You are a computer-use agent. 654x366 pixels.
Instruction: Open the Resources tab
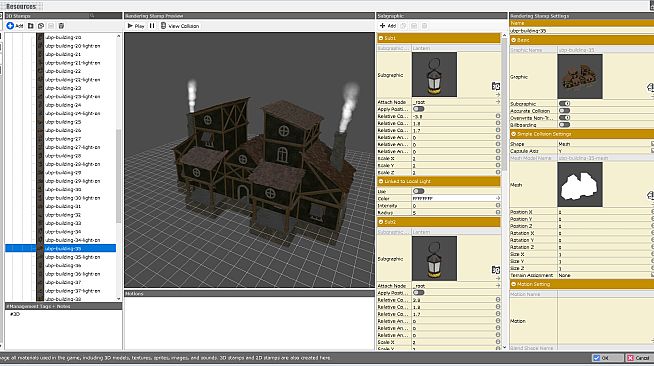[20, 6]
